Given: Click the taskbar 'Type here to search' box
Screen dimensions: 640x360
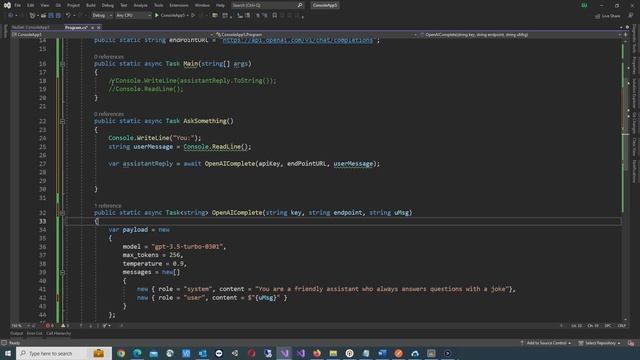Looking at the screenshot, I should [x=64, y=353].
